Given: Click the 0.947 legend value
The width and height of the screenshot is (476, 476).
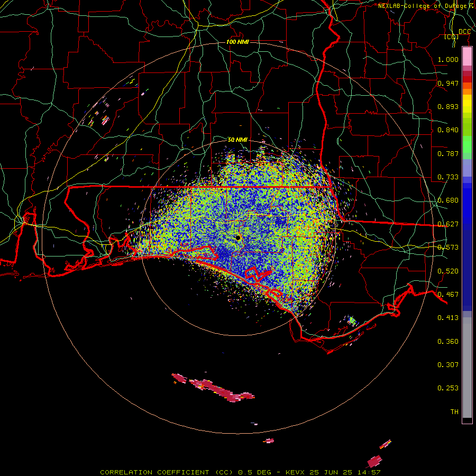Looking at the screenshot, I should 448,83.
